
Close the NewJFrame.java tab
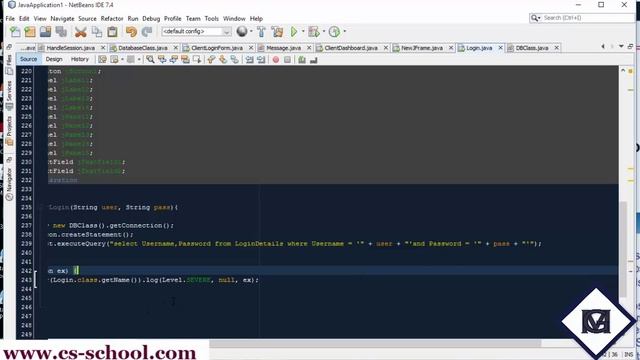coord(451,48)
